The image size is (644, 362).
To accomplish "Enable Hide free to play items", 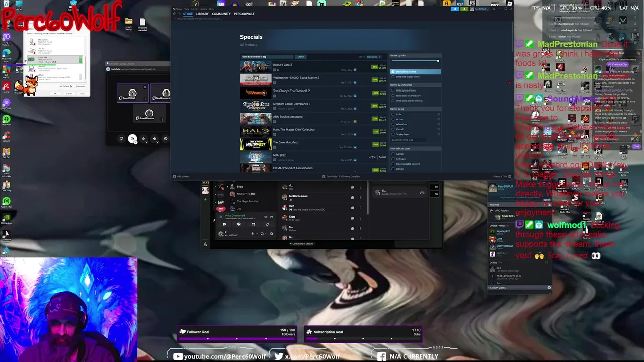I will (x=393, y=77).
